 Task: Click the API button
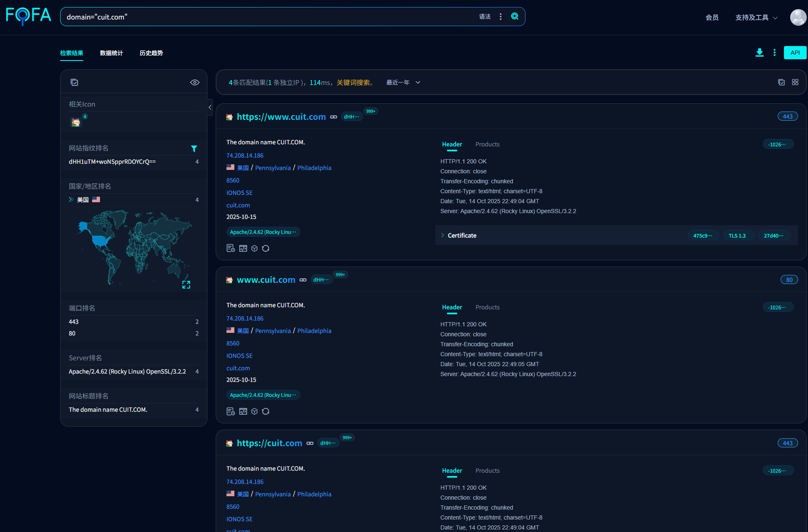(795, 53)
